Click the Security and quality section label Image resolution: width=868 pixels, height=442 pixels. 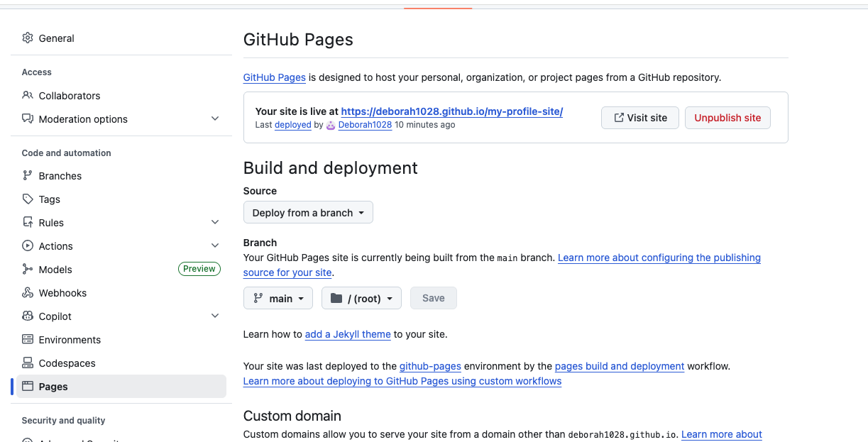coord(63,421)
